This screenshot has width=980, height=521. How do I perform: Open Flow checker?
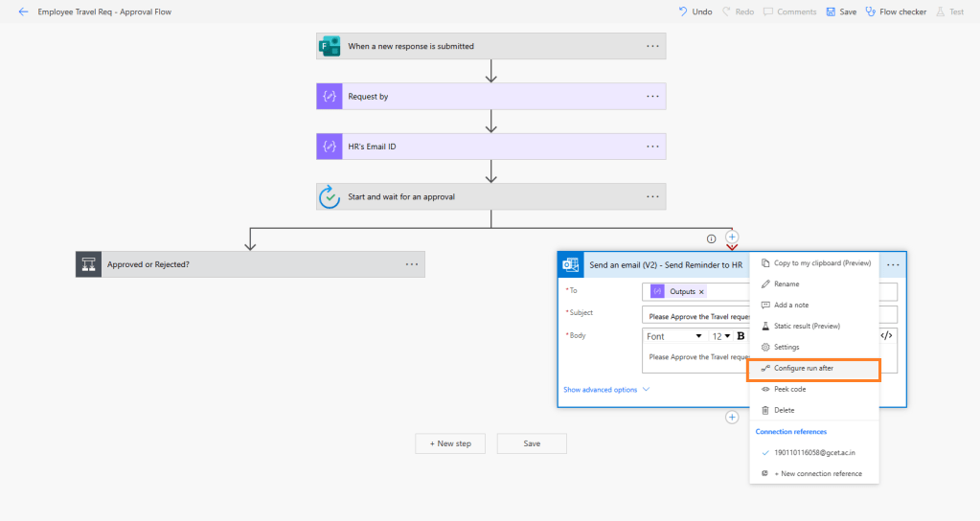coord(896,11)
